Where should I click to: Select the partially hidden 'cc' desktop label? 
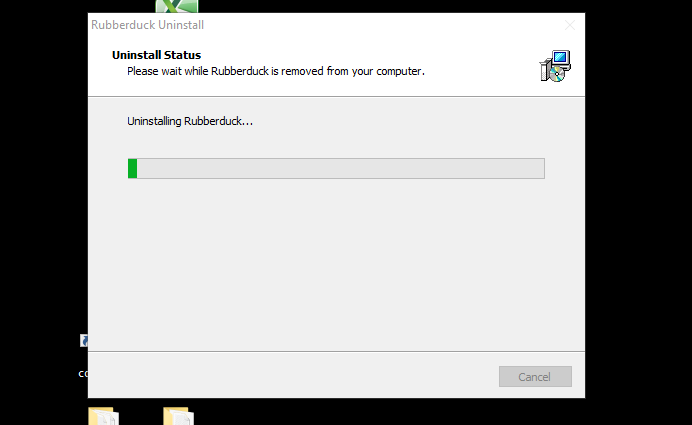click(83, 374)
